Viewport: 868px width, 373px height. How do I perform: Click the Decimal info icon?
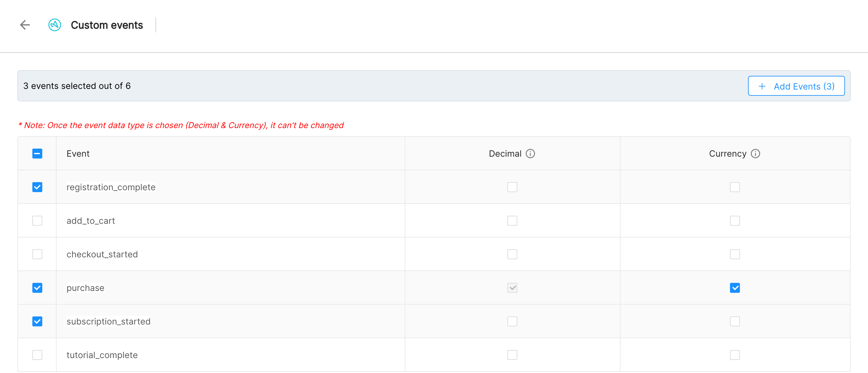point(530,154)
